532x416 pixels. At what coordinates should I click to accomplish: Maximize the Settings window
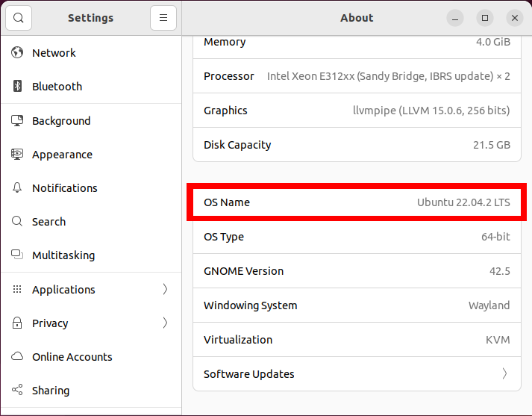(x=485, y=18)
